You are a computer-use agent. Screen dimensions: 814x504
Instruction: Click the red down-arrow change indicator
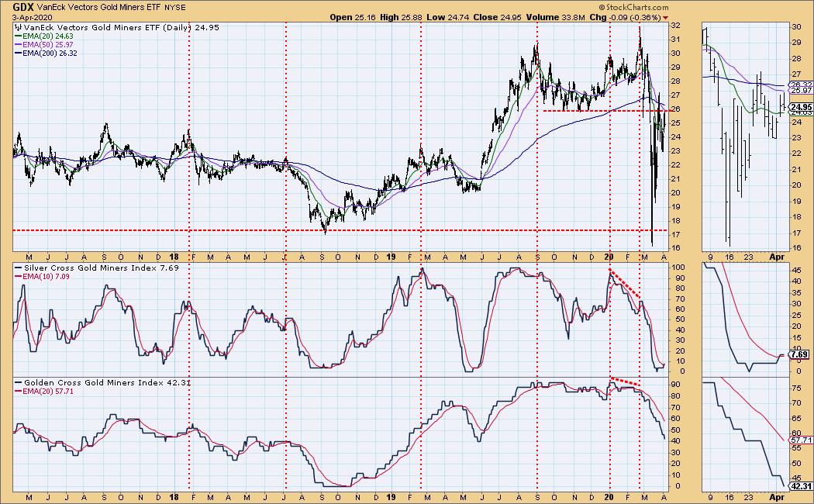[x=665, y=18]
